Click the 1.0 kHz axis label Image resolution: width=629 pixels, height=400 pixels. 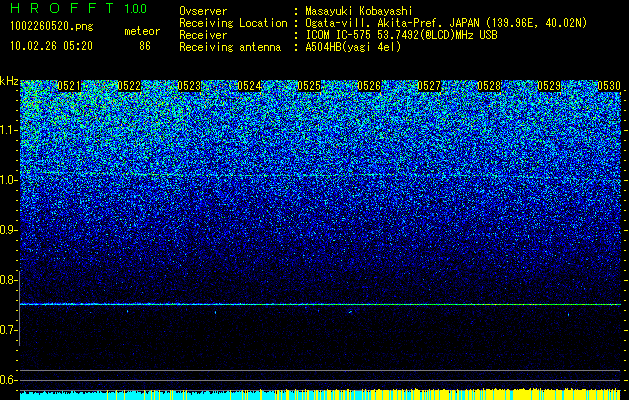8,180
